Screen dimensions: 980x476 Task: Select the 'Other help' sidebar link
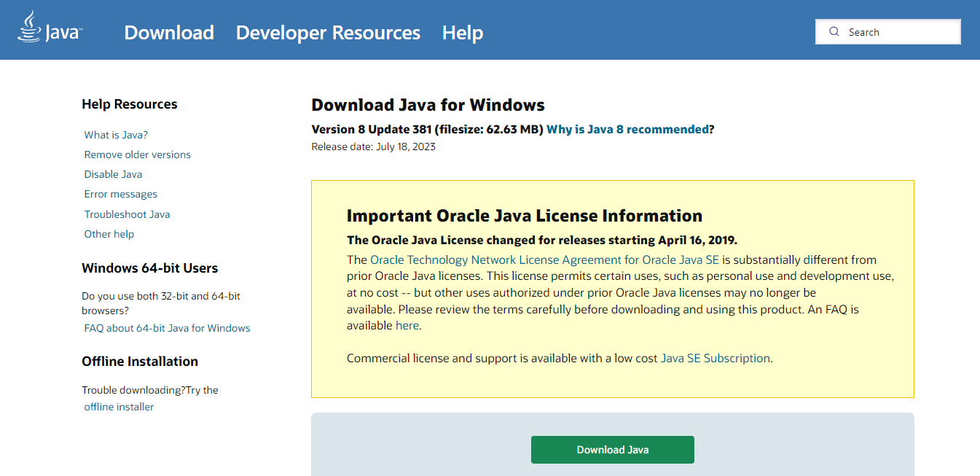(109, 234)
